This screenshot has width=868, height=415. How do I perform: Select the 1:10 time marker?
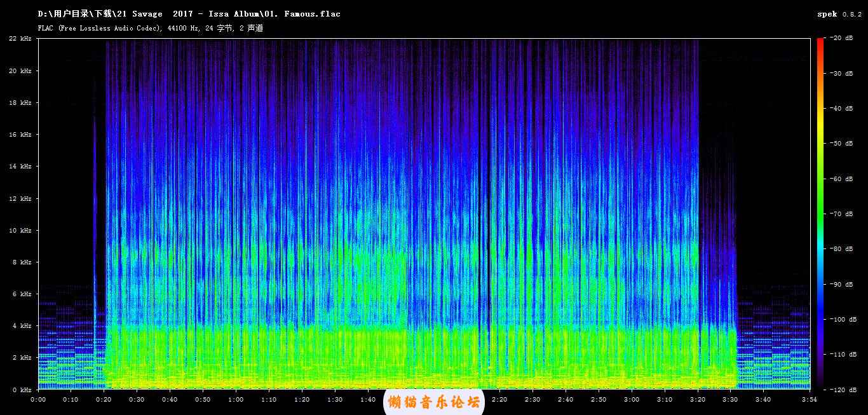pyautogui.click(x=269, y=399)
